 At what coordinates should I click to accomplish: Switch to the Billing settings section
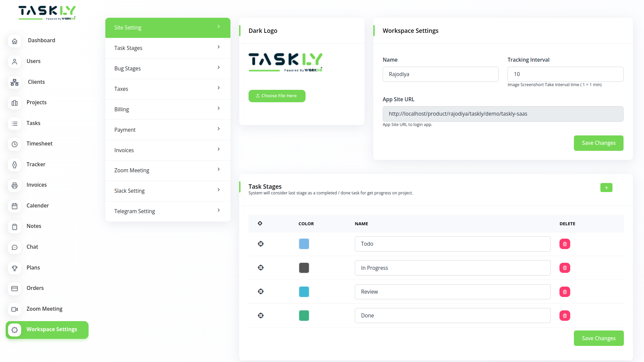167,109
